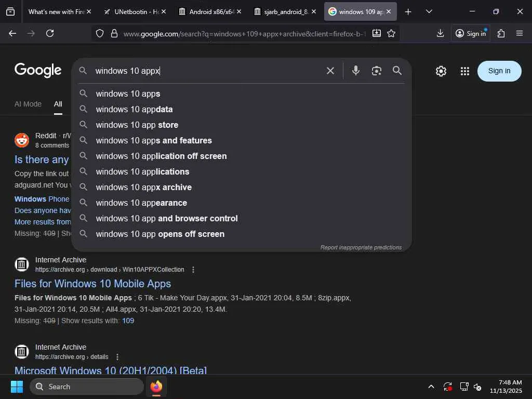The height and width of the screenshot is (399, 532).
Task: Click the site security padlock icon
Action: tap(114, 33)
